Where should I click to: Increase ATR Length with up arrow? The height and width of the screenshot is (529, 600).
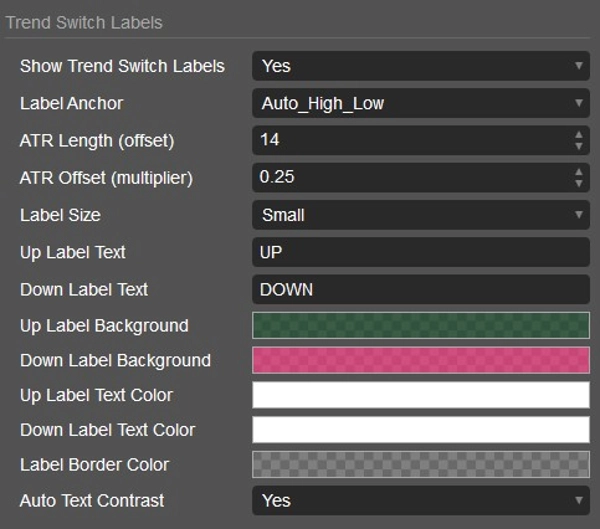point(579,134)
